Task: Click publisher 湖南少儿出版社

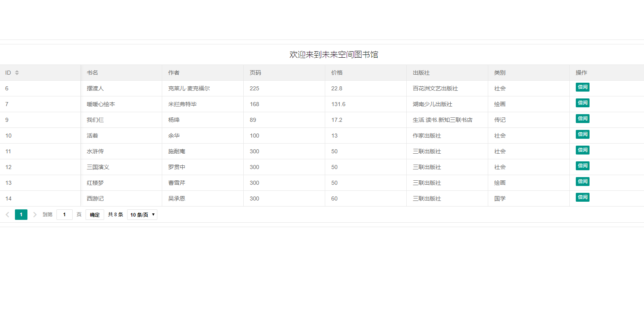Action: click(x=433, y=104)
